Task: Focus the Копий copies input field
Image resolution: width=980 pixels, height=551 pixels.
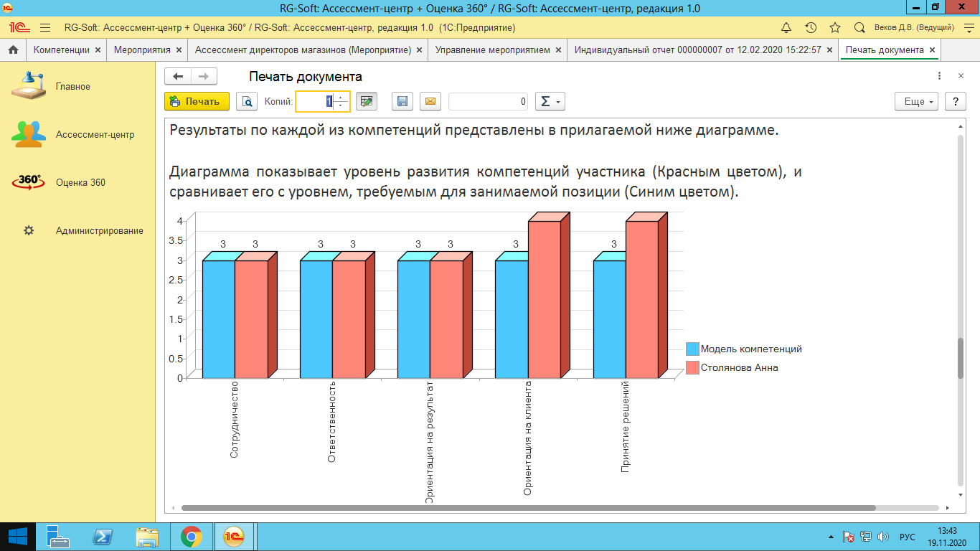Action: tap(315, 101)
